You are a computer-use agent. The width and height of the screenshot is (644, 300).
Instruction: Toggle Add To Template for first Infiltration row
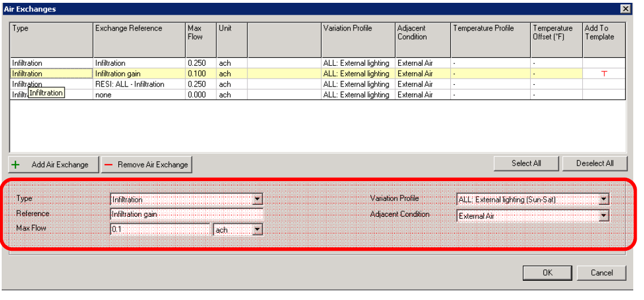[x=604, y=63]
